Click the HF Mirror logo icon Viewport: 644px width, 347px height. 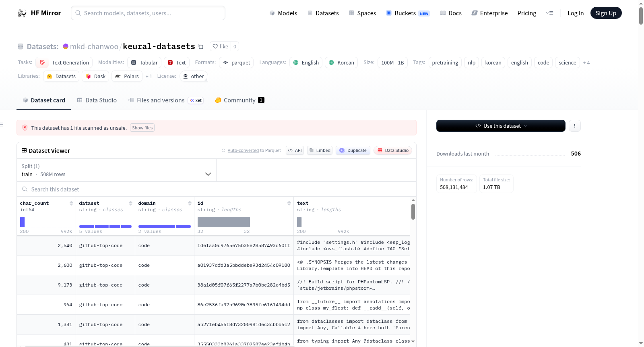(x=22, y=13)
